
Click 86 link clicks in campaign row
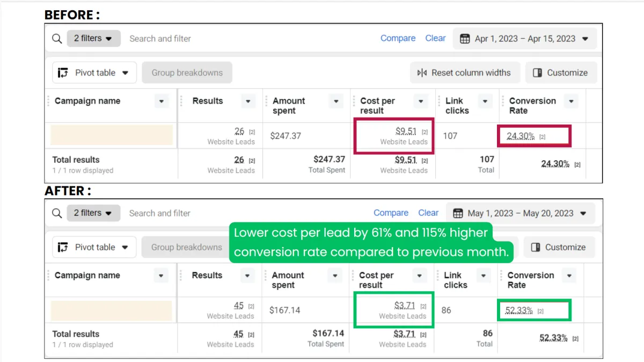tap(447, 310)
